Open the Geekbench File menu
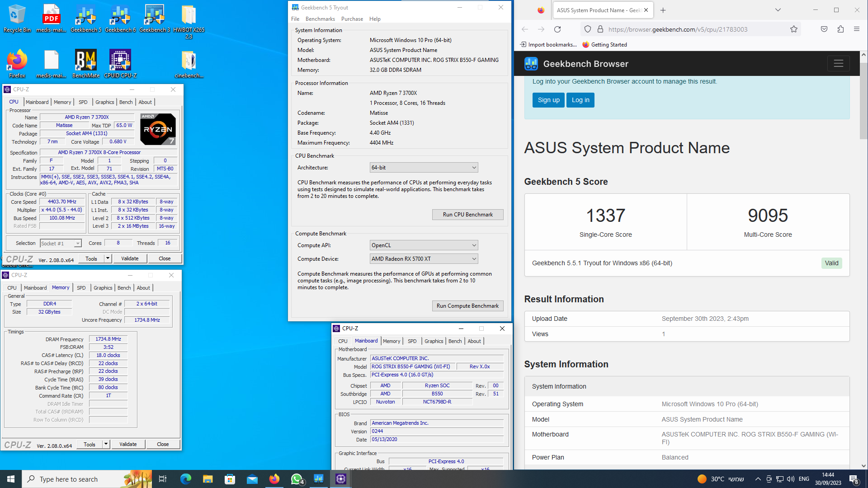 coord(295,19)
